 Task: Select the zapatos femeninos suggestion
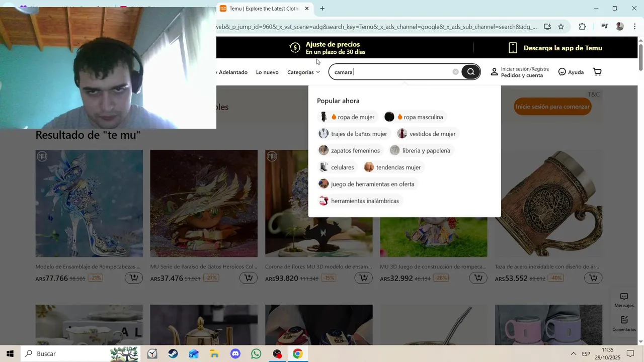[x=350, y=150]
